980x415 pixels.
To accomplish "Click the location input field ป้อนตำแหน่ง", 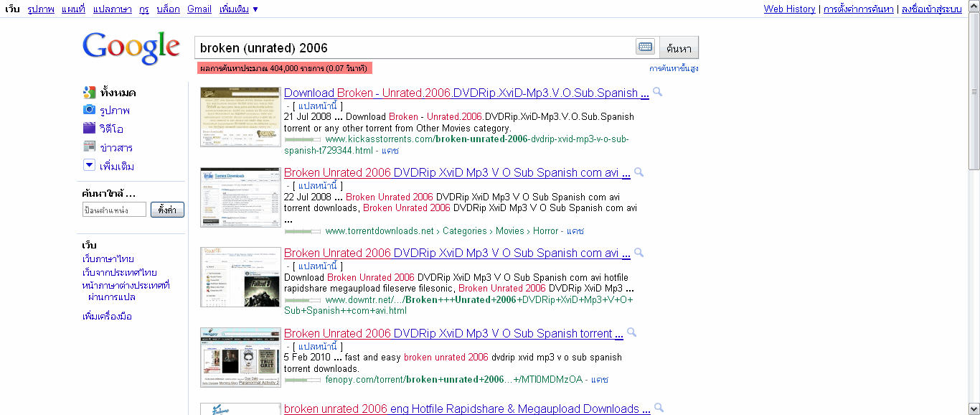I will coord(114,210).
